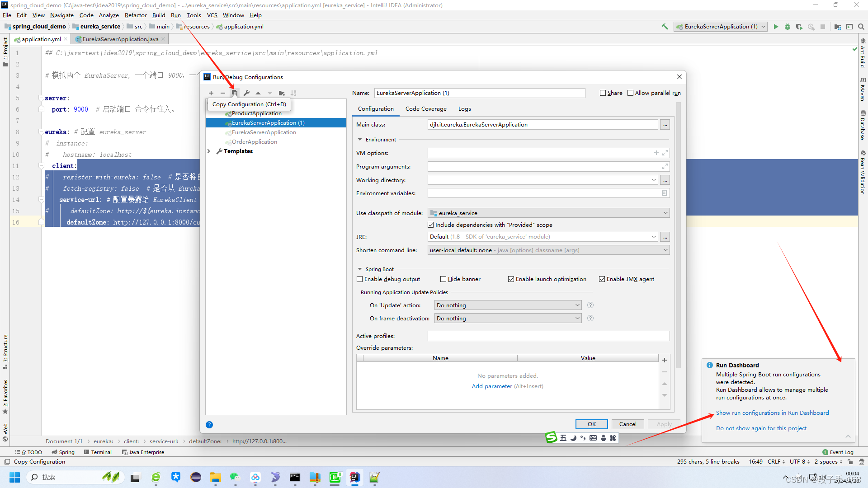Browse working directory ellipsis button
The height and width of the screenshot is (488, 868).
click(665, 180)
